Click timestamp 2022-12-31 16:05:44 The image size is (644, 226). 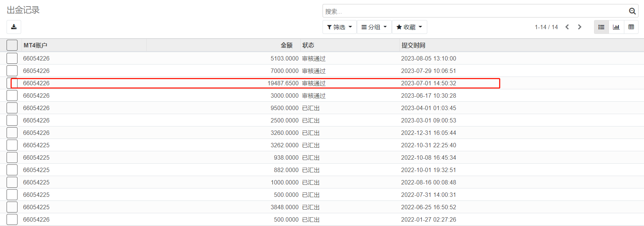429,133
